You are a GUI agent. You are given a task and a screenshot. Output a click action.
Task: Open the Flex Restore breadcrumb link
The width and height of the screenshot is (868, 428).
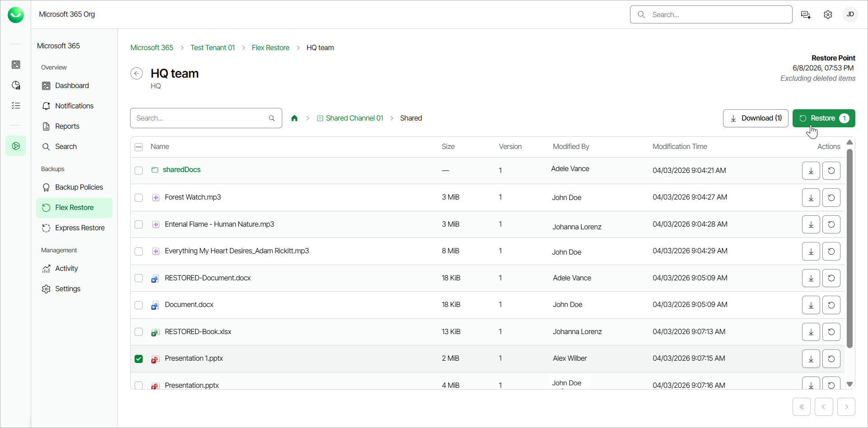tap(271, 48)
